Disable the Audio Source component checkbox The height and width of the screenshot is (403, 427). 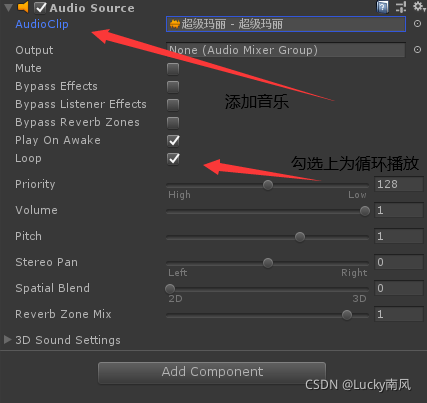click(40, 8)
